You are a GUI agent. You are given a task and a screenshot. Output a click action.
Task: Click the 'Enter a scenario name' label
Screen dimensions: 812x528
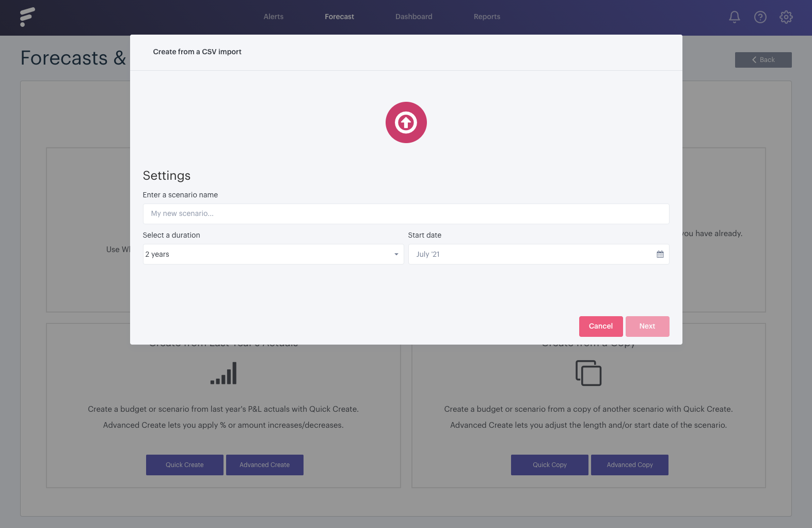pyautogui.click(x=180, y=195)
